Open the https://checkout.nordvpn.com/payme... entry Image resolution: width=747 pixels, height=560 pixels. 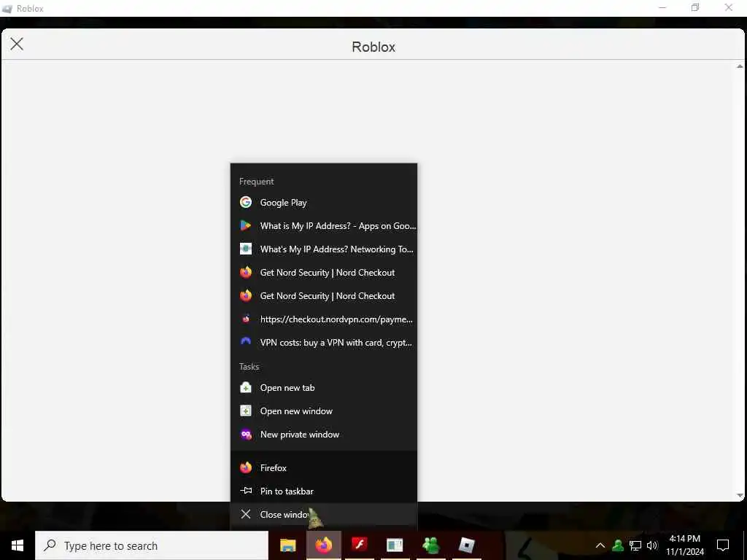[x=323, y=319]
